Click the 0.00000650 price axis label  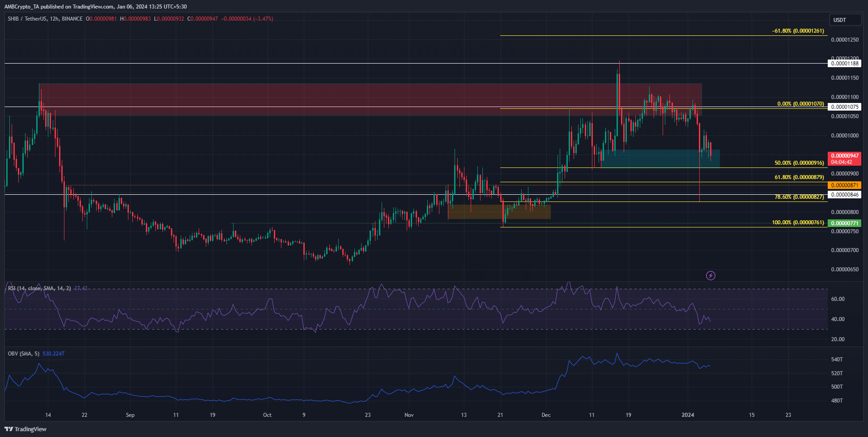845,270
